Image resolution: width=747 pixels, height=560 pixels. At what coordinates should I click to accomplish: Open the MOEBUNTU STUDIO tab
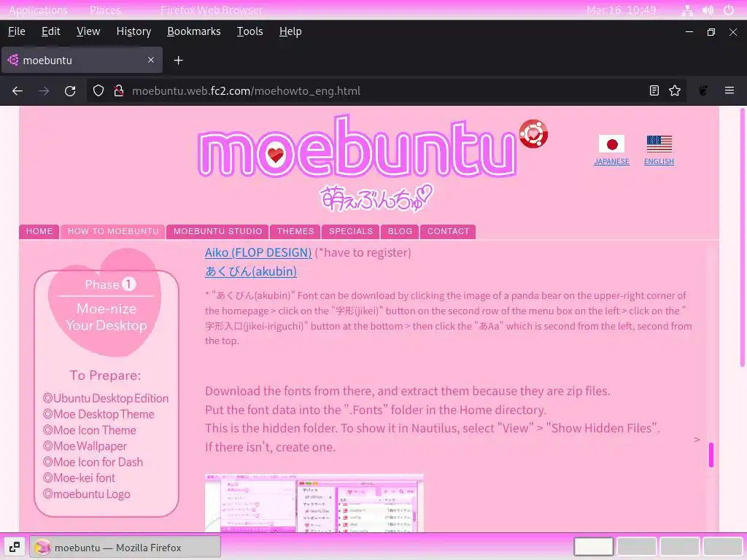(x=217, y=231)
